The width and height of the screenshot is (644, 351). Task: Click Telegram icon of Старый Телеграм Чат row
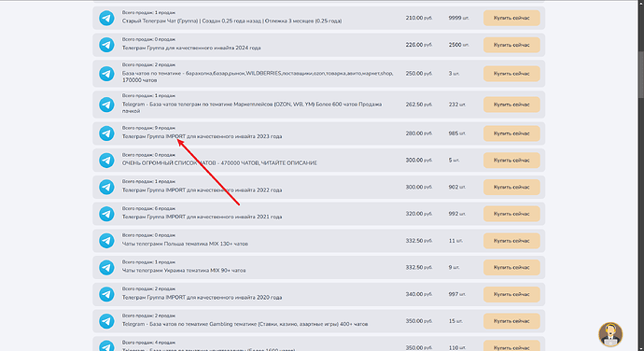pos(106,18)
